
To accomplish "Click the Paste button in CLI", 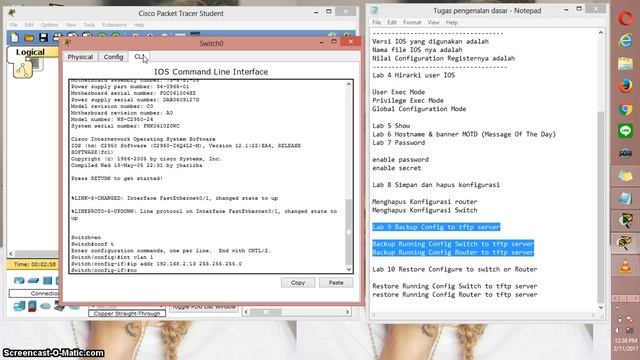I will pos(336,282).
